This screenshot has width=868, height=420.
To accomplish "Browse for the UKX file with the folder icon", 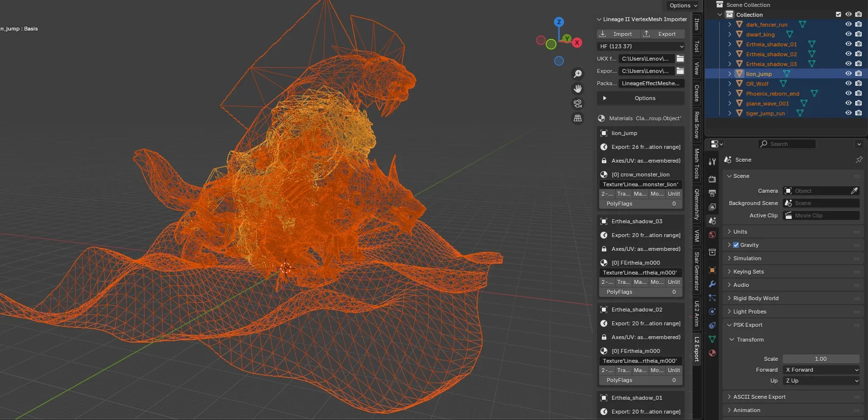I will [680, 59].
